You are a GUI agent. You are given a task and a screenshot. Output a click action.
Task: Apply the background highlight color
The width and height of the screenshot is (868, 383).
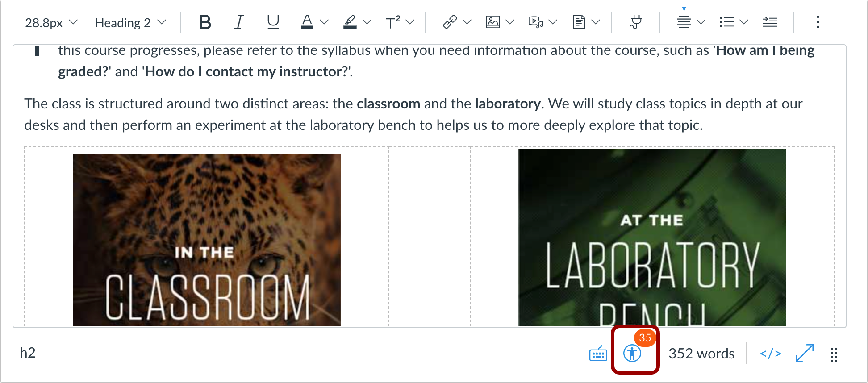[350, 22]
